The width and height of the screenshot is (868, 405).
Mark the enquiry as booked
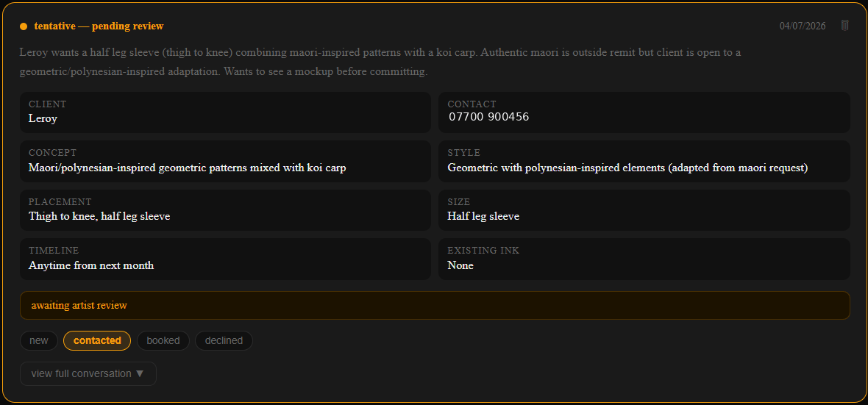[x=163, y=340]
